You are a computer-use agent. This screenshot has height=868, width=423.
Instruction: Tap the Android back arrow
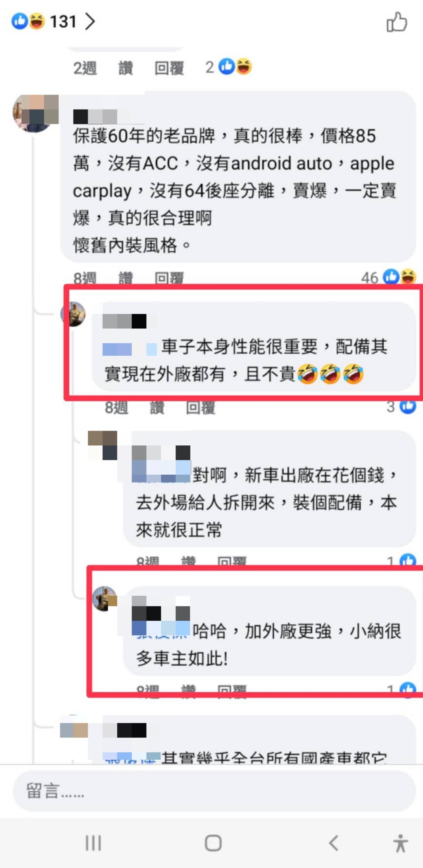tap(334, 843)
